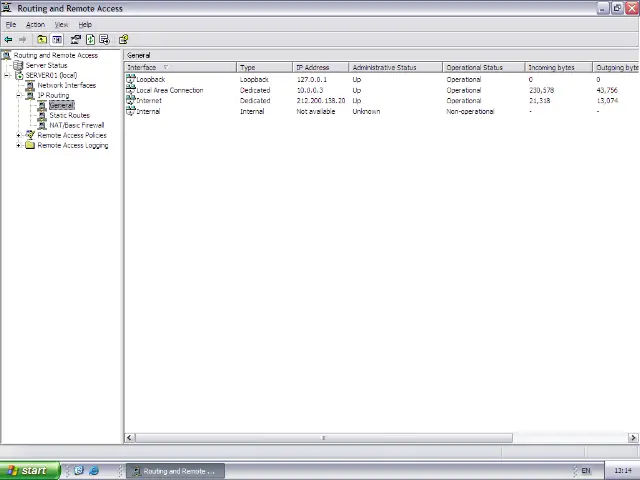Click the Internet interface row icon
640x480 pixels.
point(131,100)
